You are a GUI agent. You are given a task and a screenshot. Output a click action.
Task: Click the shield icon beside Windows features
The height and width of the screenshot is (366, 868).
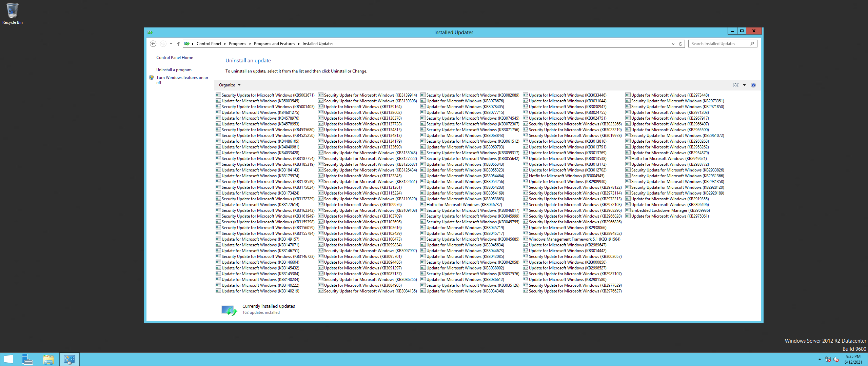pos(151,78)
